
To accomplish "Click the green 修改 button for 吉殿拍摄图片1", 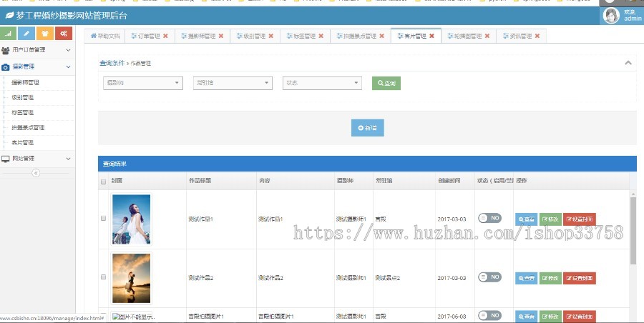I will 550,317.
